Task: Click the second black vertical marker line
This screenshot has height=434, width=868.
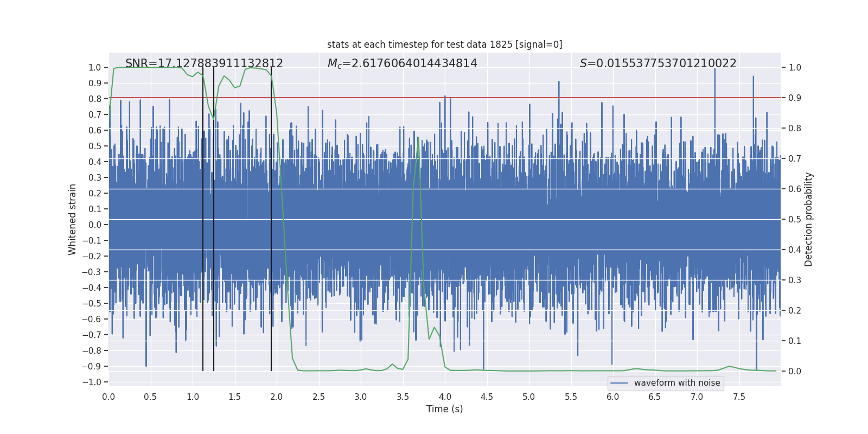Action: click(x=214, y=219)
